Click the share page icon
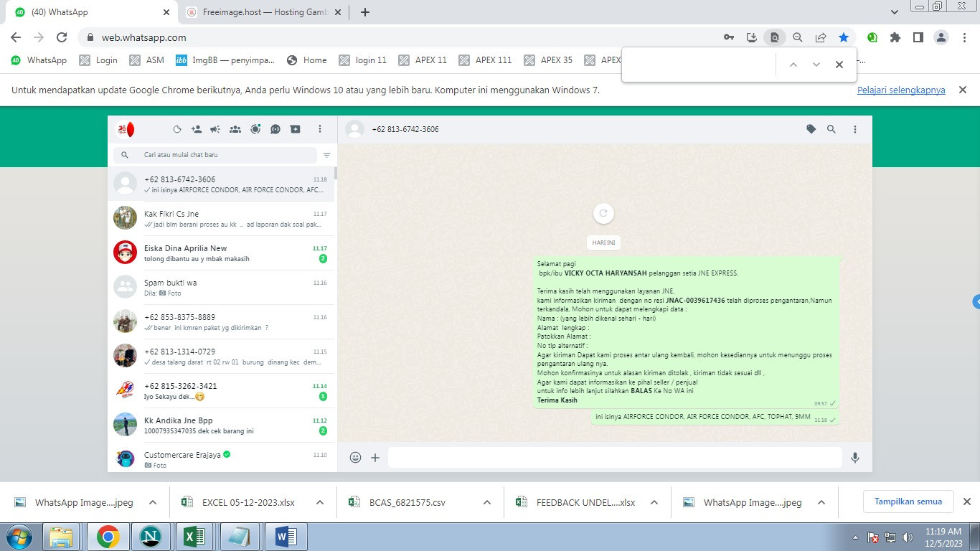Viewport: 980px width, 551px height. coord(821,37)
